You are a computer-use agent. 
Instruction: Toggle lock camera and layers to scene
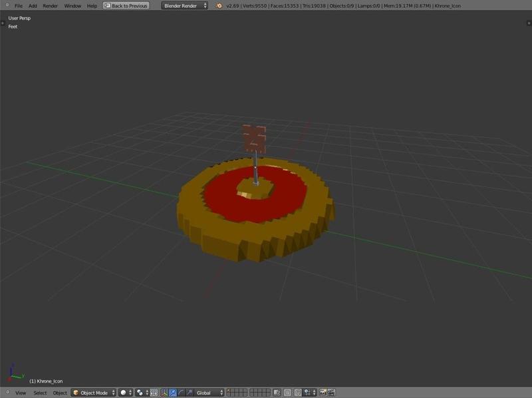coord(277,393)
